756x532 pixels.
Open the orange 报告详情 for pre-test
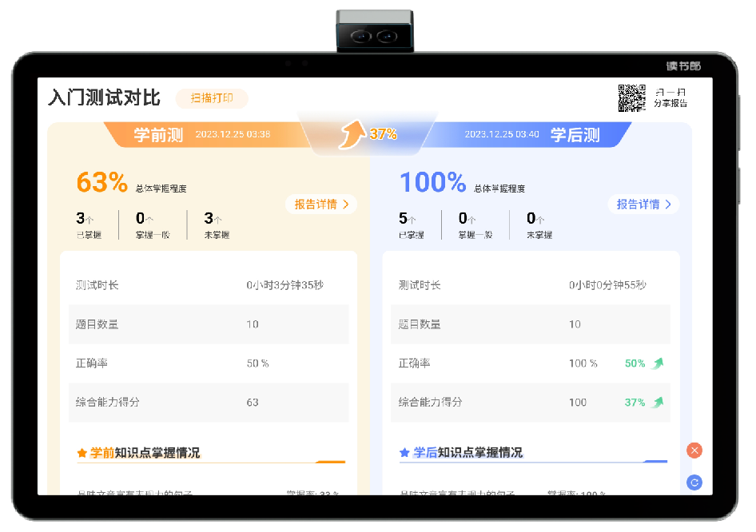pos(321,204)
